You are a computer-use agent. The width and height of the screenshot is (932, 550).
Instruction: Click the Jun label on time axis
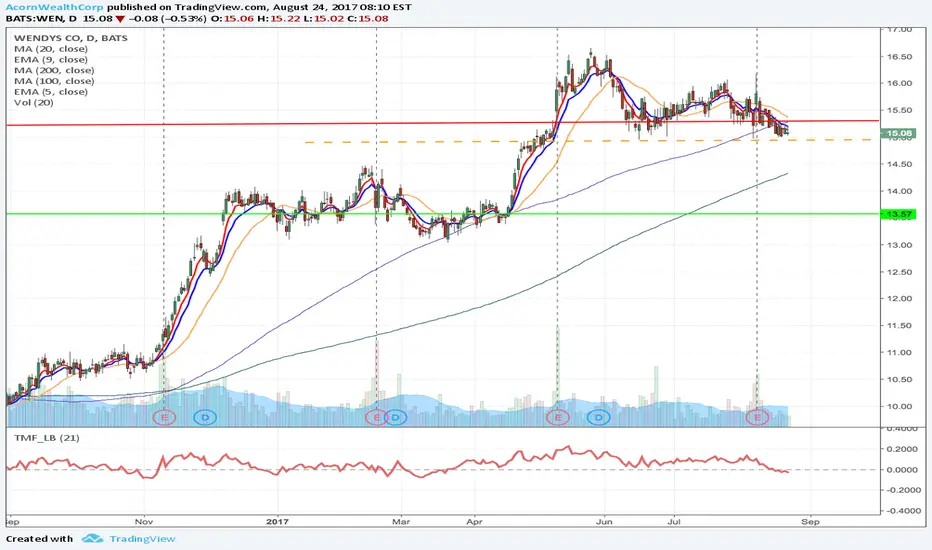604,521
